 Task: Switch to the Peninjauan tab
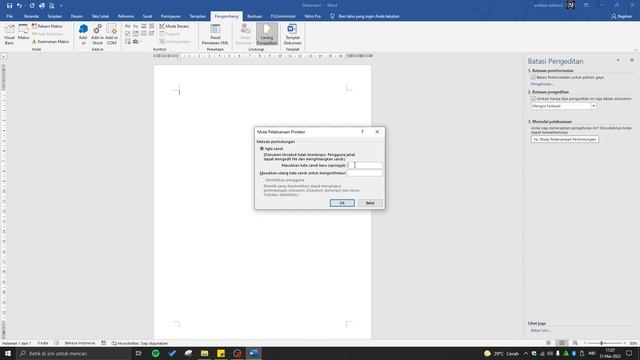click(x=171, y=16)
